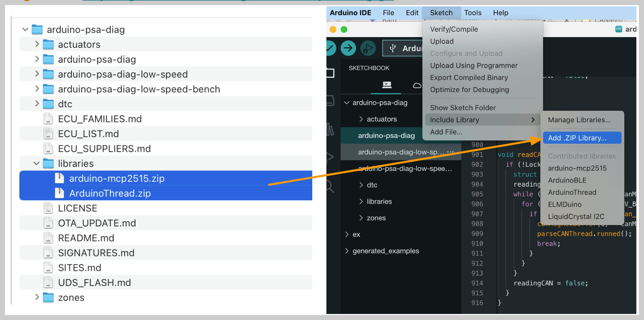
Task: Switch to local sketchbook computer icon tab
Action: (387, 85)
